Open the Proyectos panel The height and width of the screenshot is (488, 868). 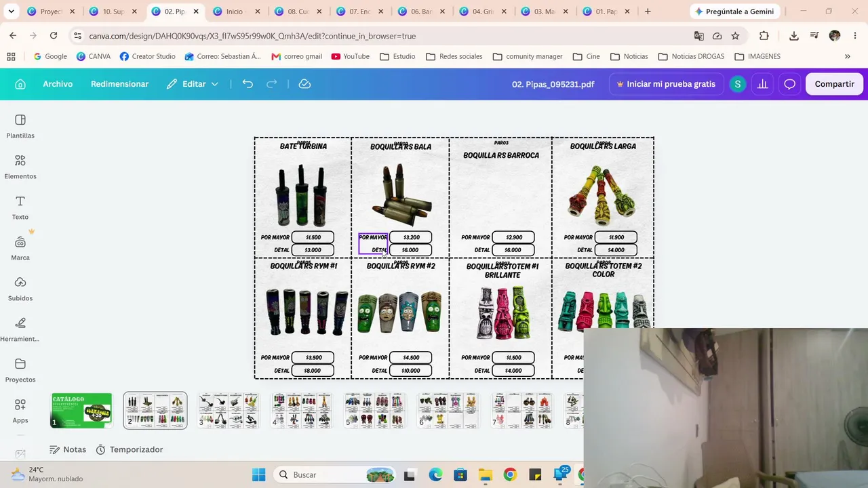[x=20, y=371]
